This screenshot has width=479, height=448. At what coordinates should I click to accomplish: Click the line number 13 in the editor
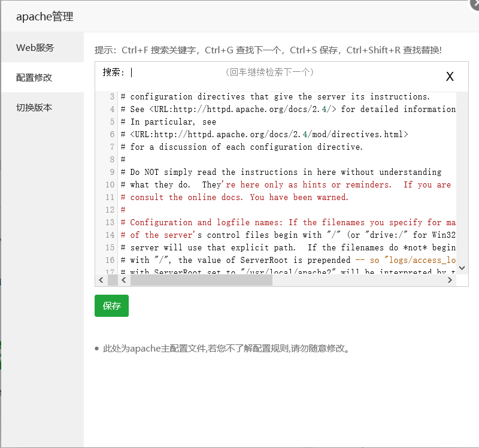click(109, 222)
